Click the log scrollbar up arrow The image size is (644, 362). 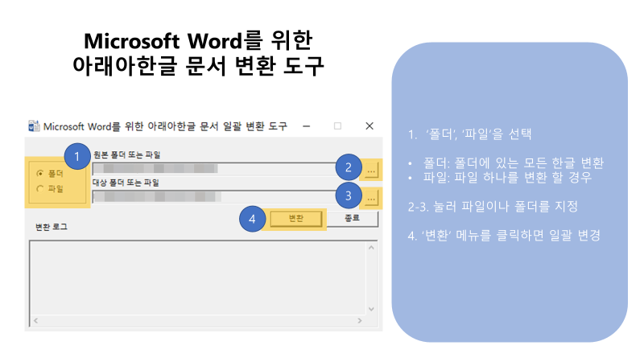click(371, 248)
